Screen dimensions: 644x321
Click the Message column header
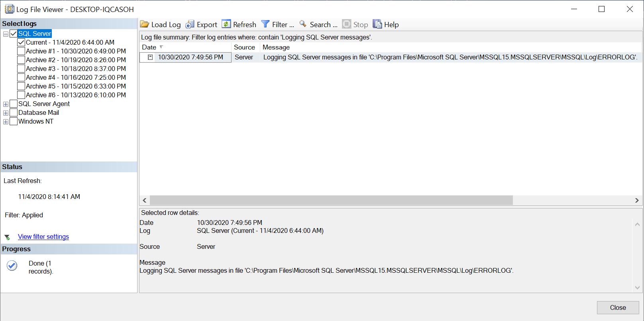point(451,47)
